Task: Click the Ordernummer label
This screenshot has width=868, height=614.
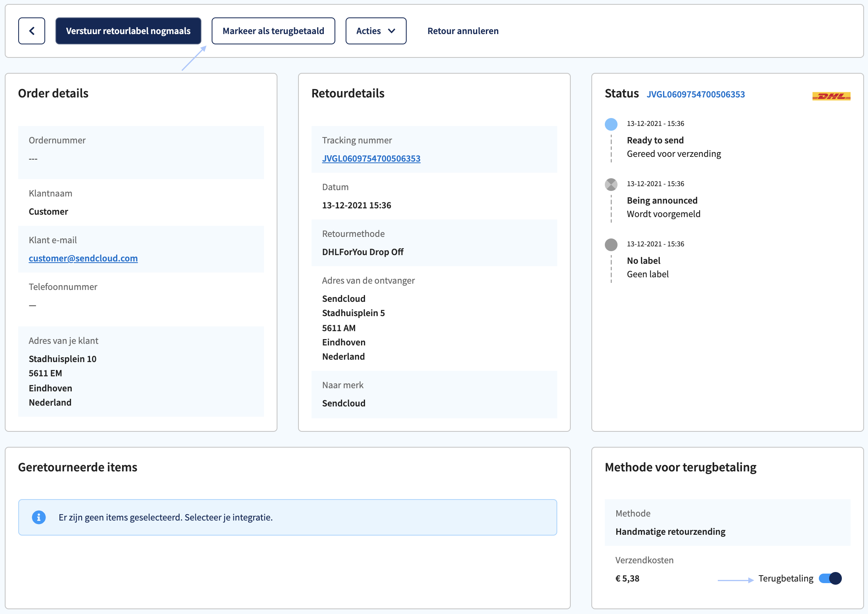Action: pyautogui.click(x=57, y=140)
